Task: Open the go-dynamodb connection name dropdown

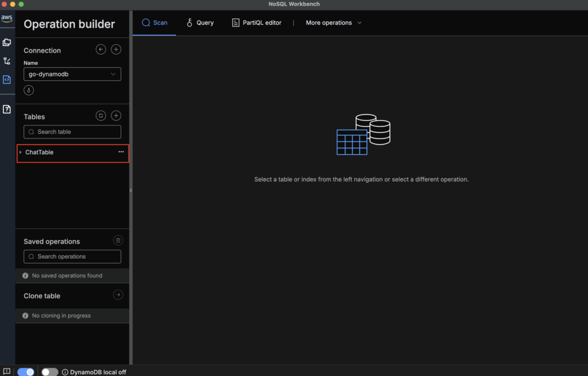Action: 72,74
